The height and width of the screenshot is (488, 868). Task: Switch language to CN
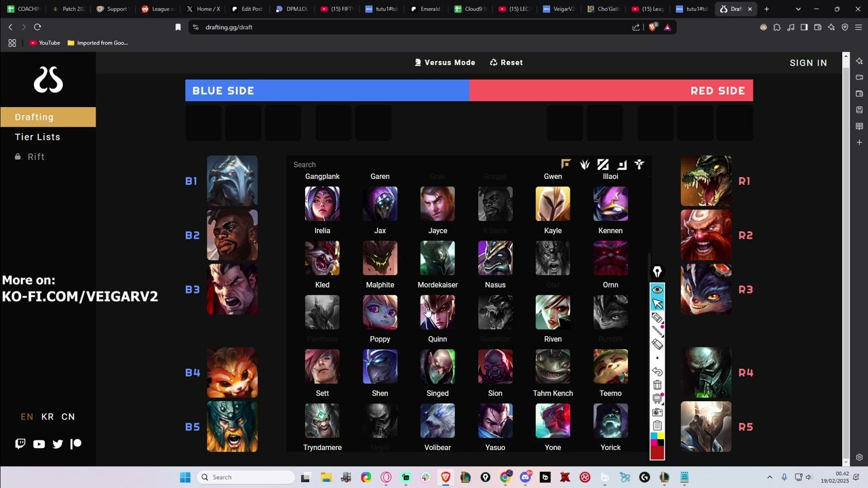click(x=68, y=417)
